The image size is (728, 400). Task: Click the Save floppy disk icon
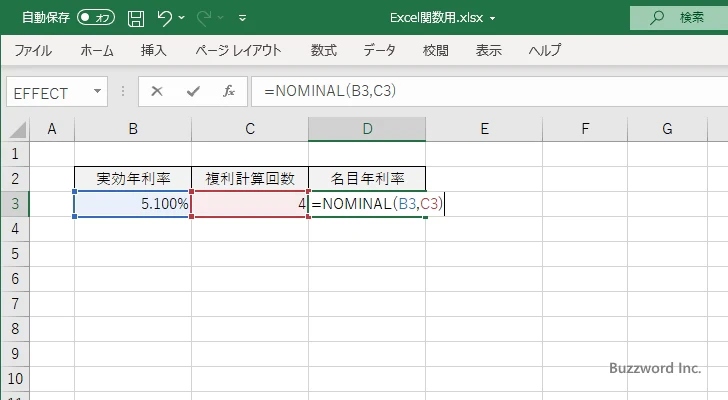coord(136,18)
